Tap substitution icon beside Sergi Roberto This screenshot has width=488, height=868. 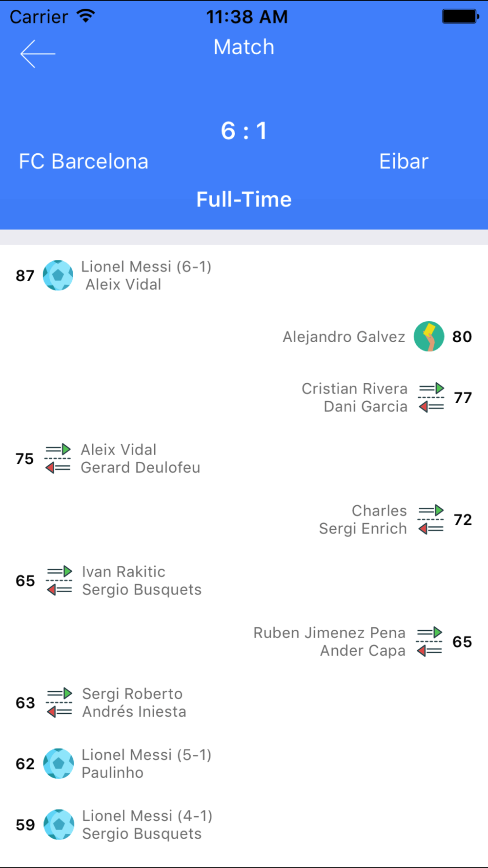59,703
